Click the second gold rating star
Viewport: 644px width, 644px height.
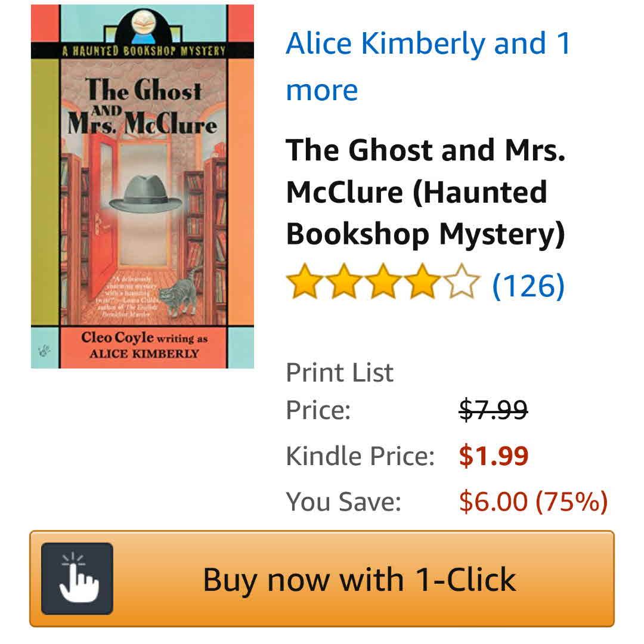343,281
